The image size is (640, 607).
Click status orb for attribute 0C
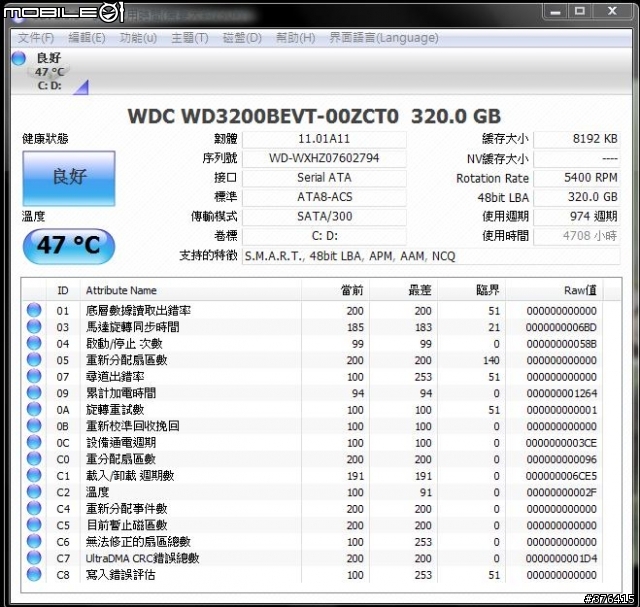click(34, 442)
